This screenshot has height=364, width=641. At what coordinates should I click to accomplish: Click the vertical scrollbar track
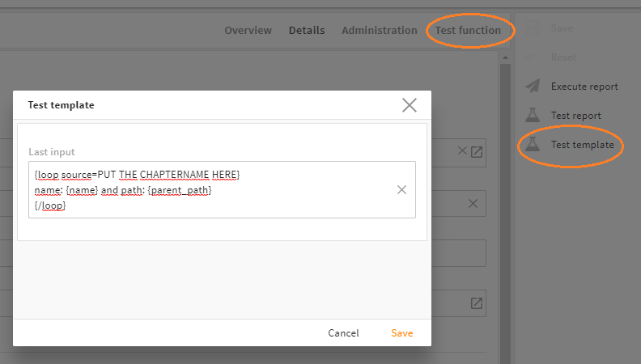coord(505,213)
